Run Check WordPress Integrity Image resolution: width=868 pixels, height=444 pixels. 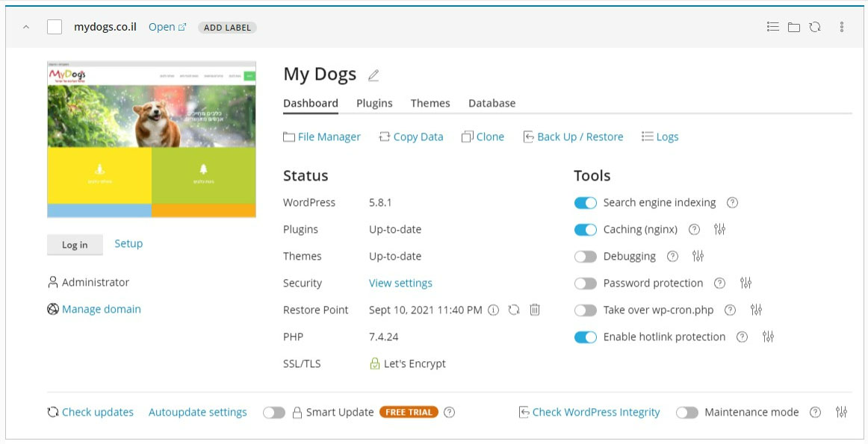tap(595, 412)
